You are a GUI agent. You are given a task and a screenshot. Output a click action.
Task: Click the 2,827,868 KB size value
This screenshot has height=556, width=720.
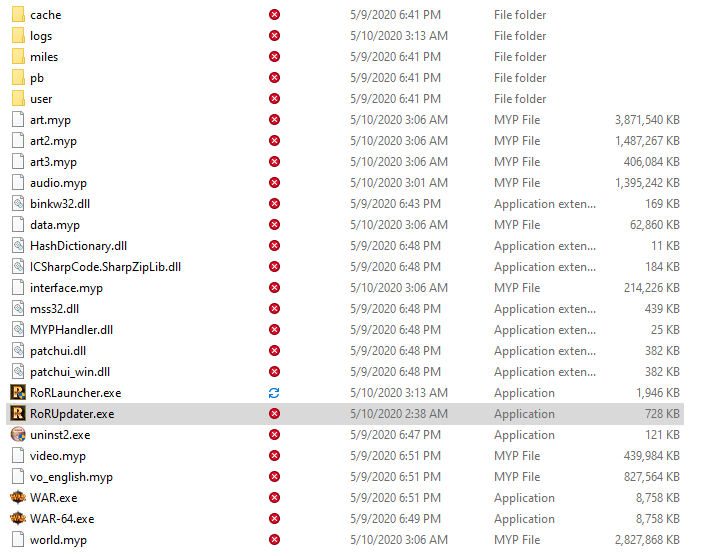pos(647,540)
